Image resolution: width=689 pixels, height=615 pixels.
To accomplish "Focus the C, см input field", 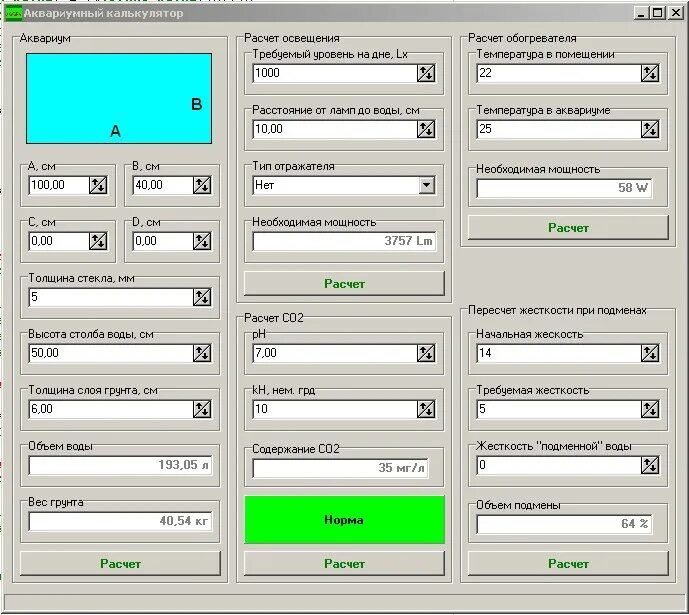I will [x=59, y=241].
